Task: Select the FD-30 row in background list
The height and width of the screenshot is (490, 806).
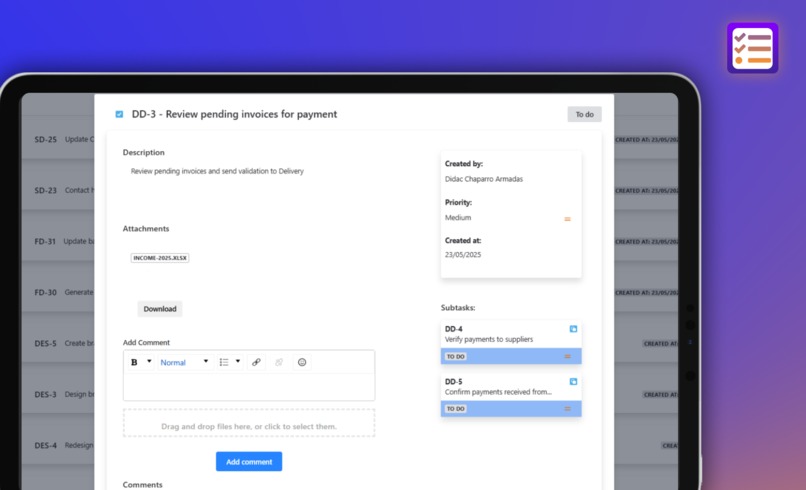Action: 58,292
